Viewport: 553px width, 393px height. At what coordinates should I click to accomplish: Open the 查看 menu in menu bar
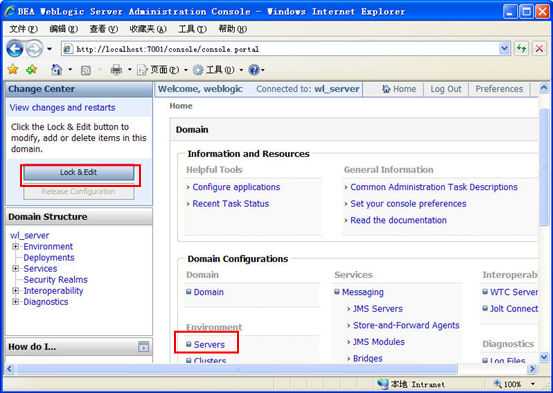(x=103, y=29)
